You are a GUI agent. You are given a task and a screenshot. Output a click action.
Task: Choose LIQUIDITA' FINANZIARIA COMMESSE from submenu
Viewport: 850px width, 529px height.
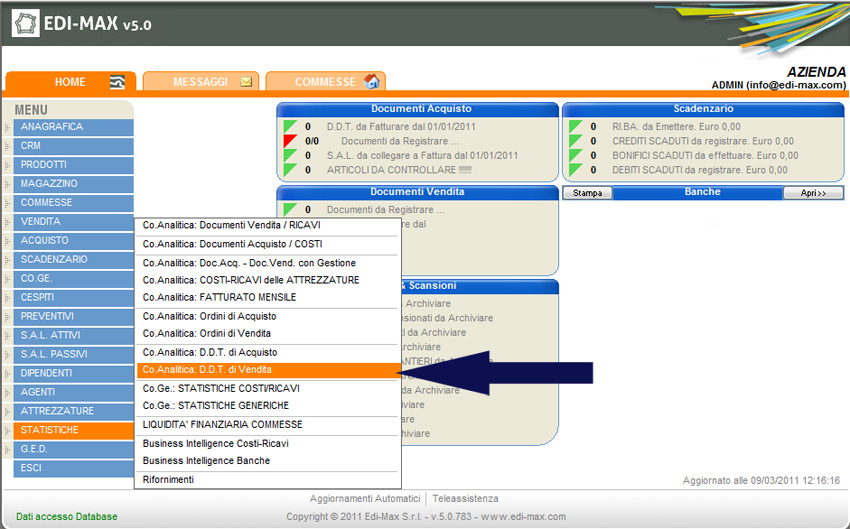tap(222, 425)
